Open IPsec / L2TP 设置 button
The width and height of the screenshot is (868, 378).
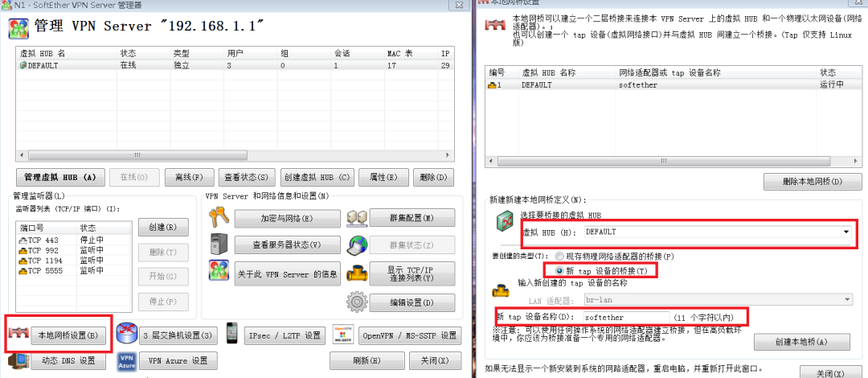pyautogui.click(x=285, y=335)
